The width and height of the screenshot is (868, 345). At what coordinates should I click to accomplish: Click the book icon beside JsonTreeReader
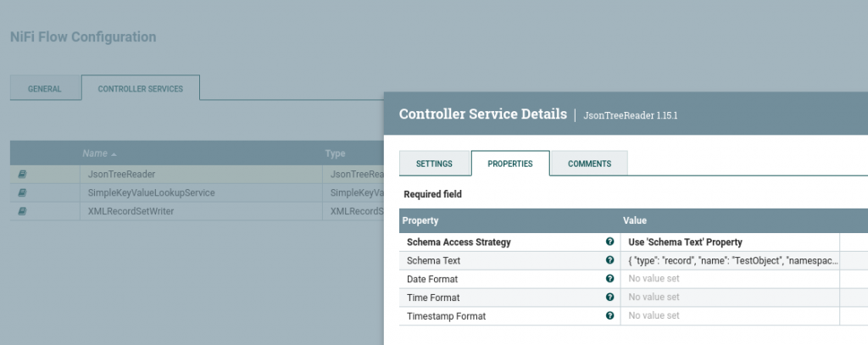click(22, 174)
